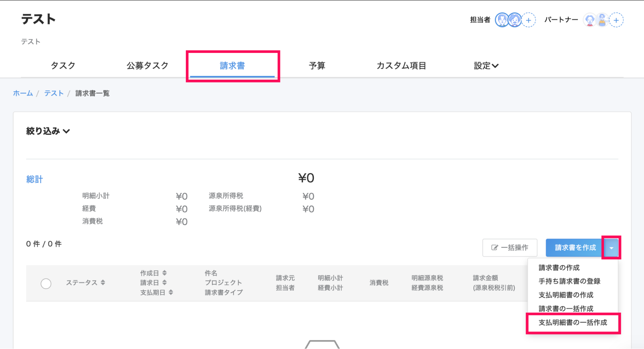
Task: Sort by 作成日 arrows
Action: (x=165, y=273)
